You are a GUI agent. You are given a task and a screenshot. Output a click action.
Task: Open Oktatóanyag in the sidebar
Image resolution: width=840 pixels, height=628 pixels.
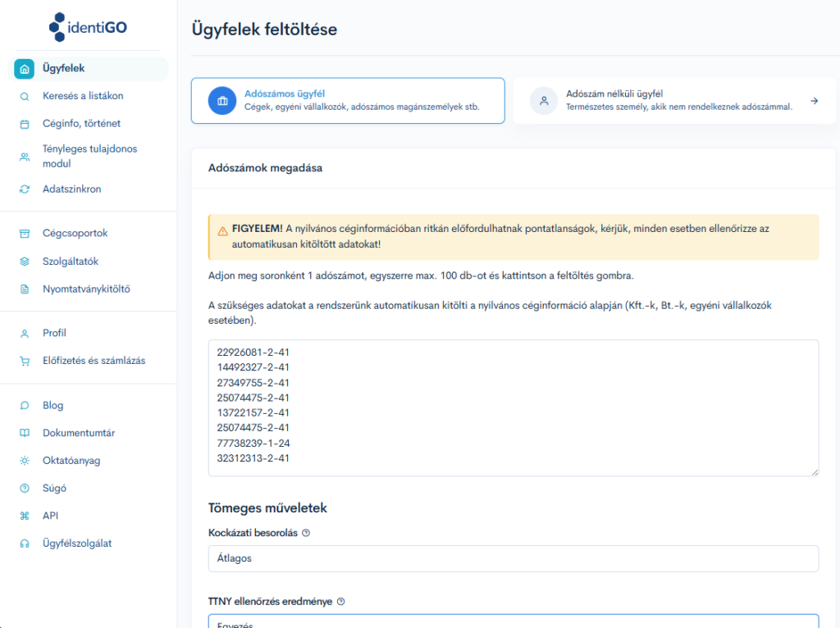(71, 461)
